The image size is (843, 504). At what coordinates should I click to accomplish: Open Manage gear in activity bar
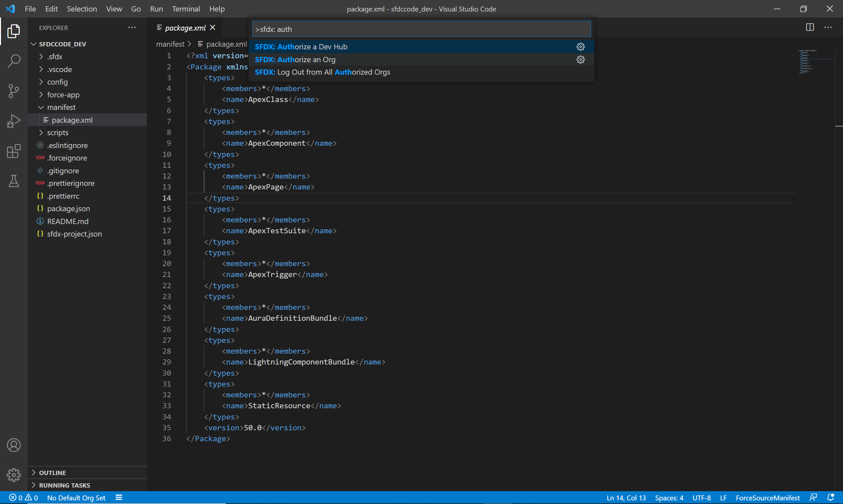pos(14,475)
